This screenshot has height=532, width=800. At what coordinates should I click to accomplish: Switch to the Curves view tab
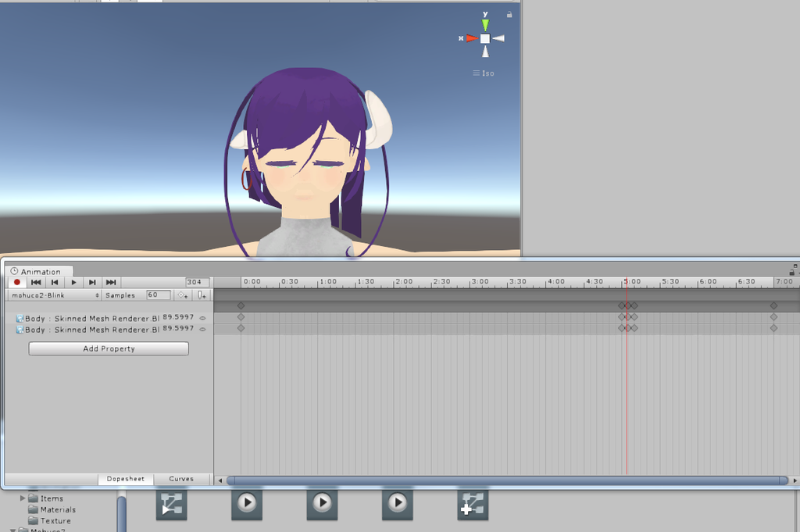[181, 479]
